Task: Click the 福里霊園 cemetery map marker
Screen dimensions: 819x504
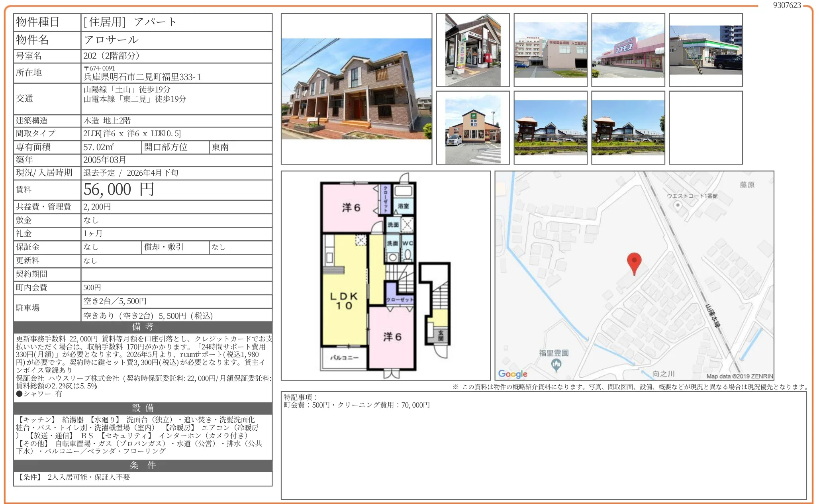Action: coord(556,364)
